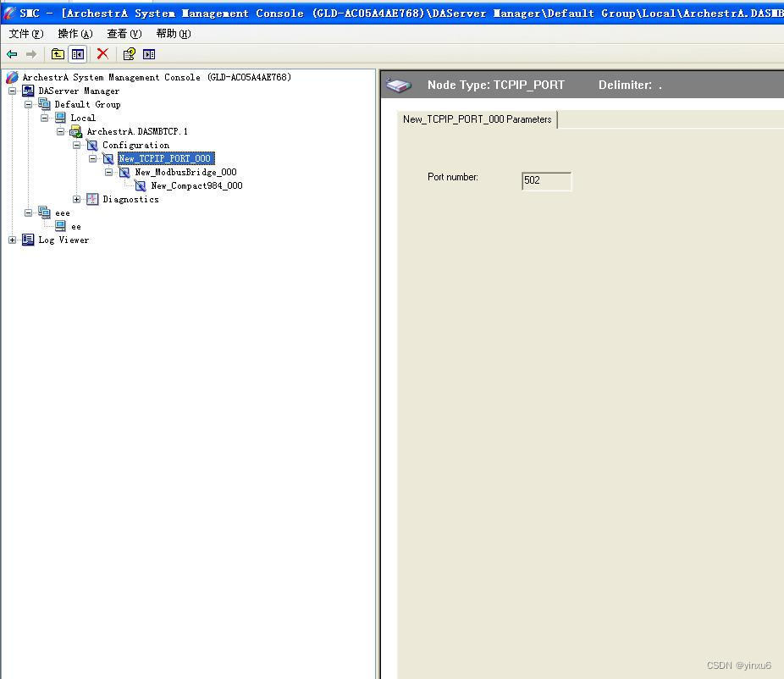Expand the Diagnostics tree node
The image size is (784, 679).
(x=76, y=199)
